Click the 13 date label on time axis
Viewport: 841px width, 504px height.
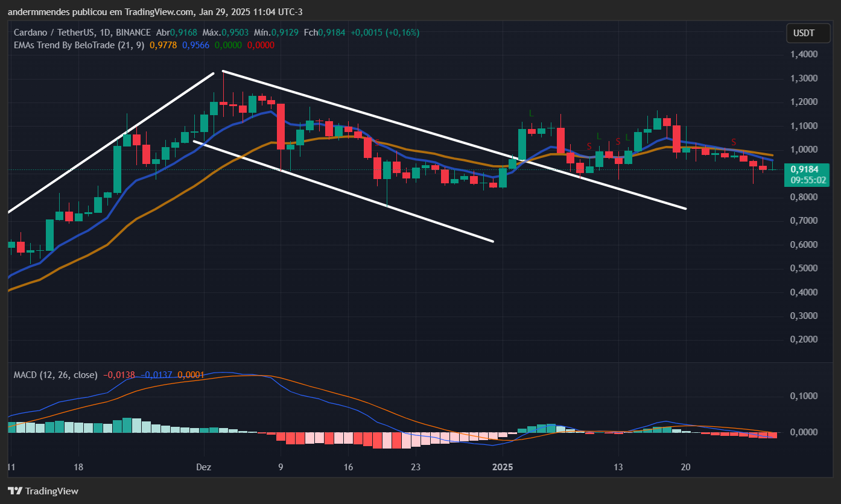tap(618, 467)
